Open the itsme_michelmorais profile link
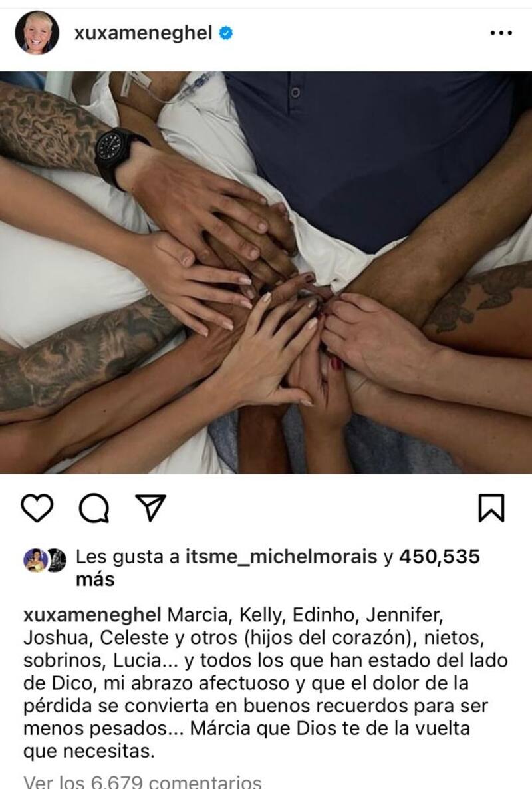This screenshot has width=532, height=789. tap(281, 557)
